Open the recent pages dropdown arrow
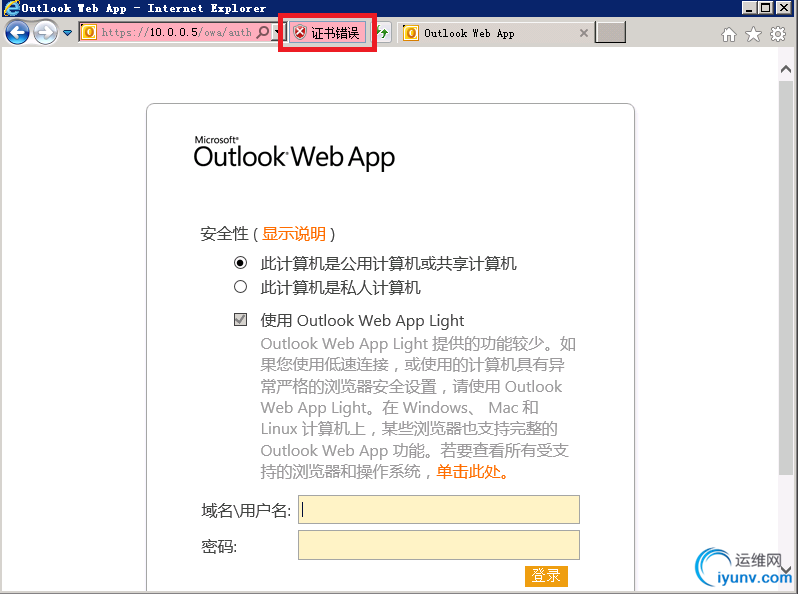The image size is (798, 594). [67, 33]
